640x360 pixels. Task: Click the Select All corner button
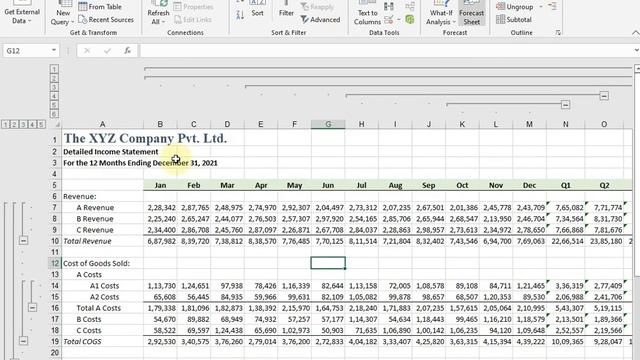coord(56,124)
